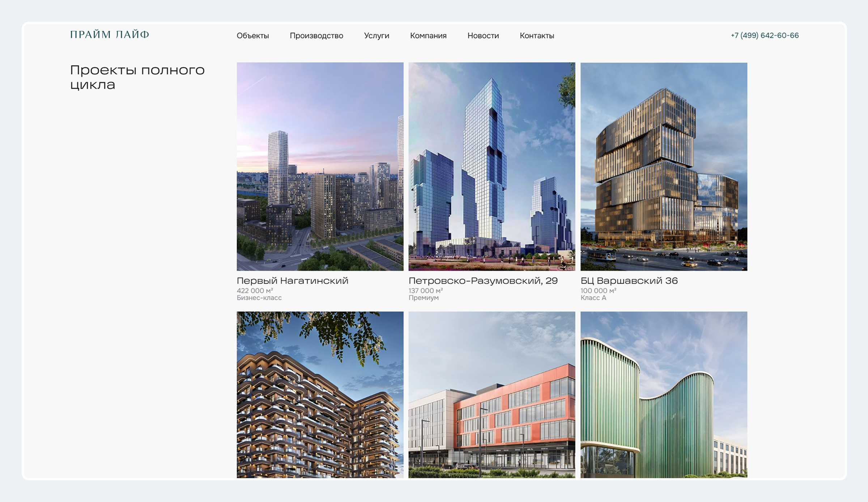Open the Первый Нагатинский project image
This screenshot has width=868, height=502.
pyautogui.click(x=320, y=166)
